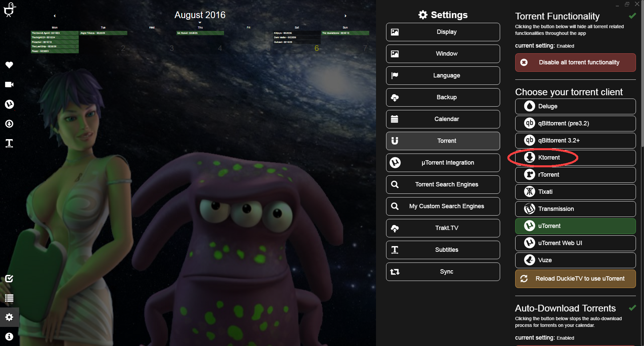Image resolution: width=644 pixels, height=346 pixels.
Task: Choose Transmission as torrent client
Action: (576, 209)
